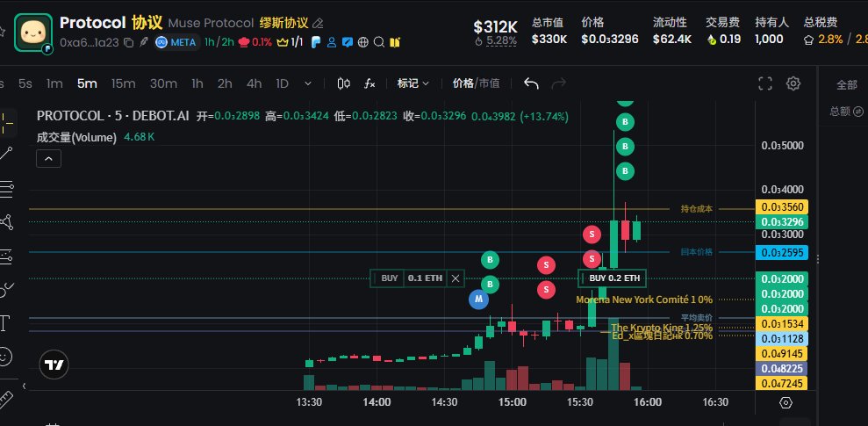Switch chart to 市值 mode
Viewport: 868px width, 426px height.
coord(490,83)
